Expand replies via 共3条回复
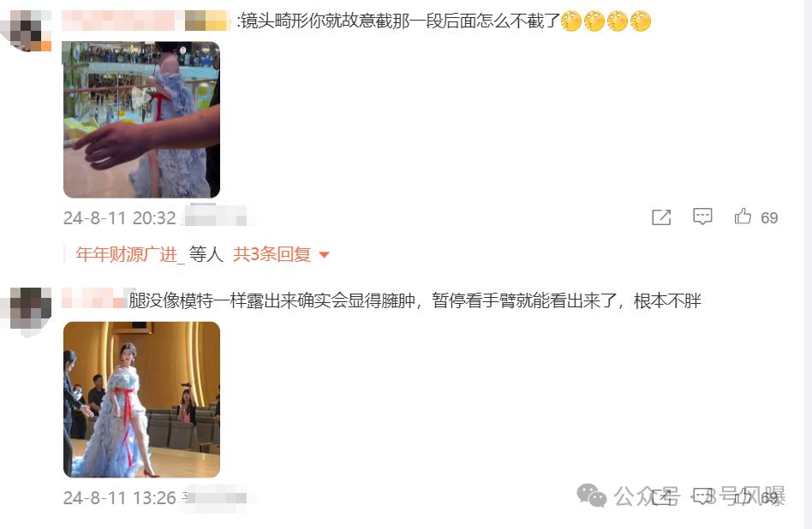 tap(272, 254)
